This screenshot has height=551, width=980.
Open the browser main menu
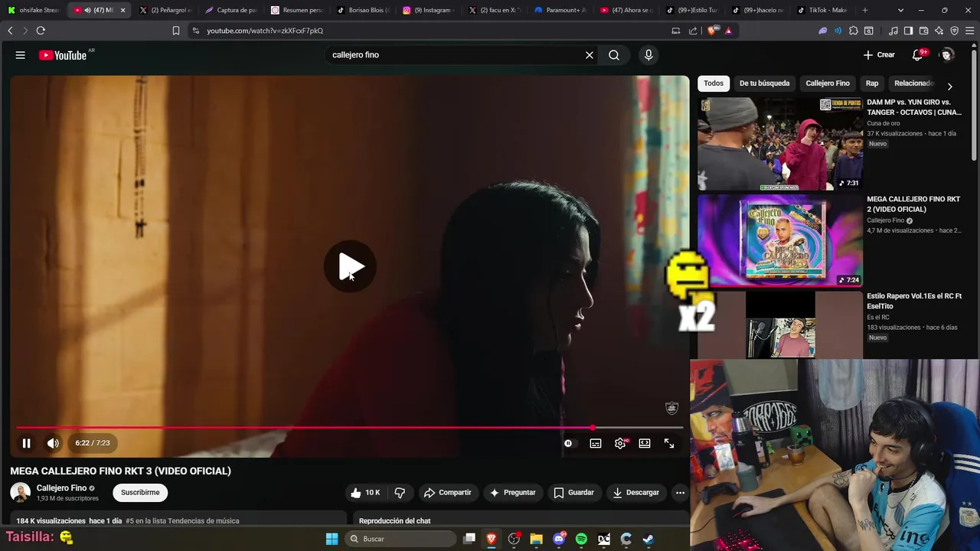click(969, 31)
